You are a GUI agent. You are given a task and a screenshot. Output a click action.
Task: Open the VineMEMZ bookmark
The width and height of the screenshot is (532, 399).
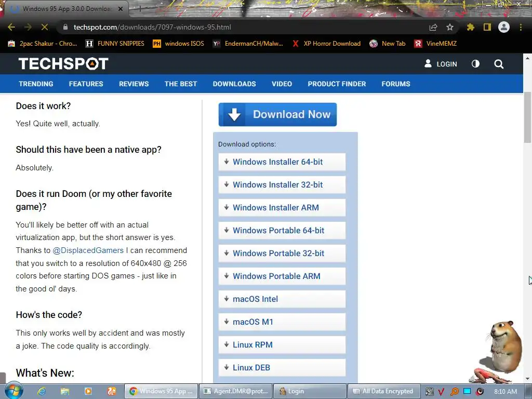tap(435, 44)
